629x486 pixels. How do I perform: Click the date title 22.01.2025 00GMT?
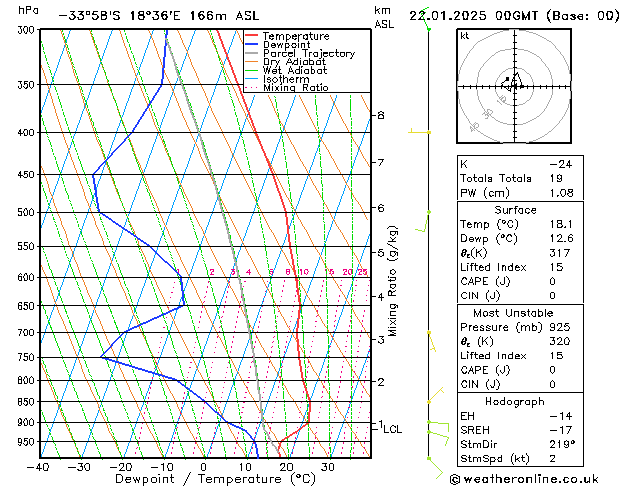[473, 16]
